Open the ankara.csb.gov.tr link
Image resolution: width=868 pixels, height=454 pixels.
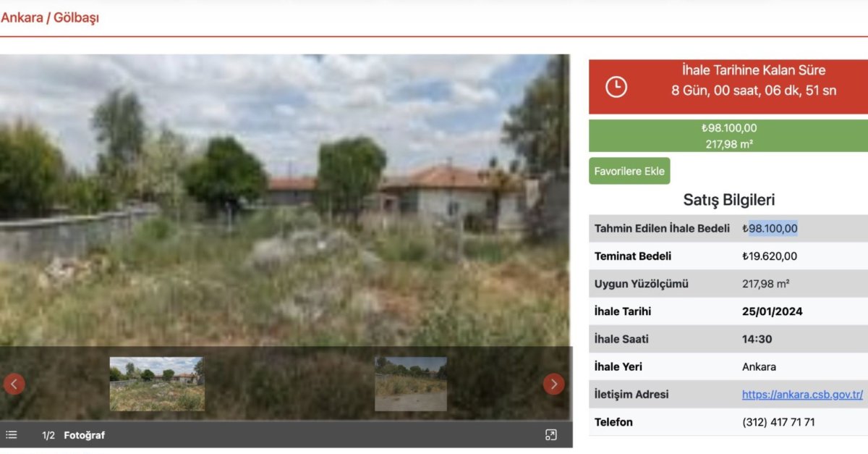[803, 395]
